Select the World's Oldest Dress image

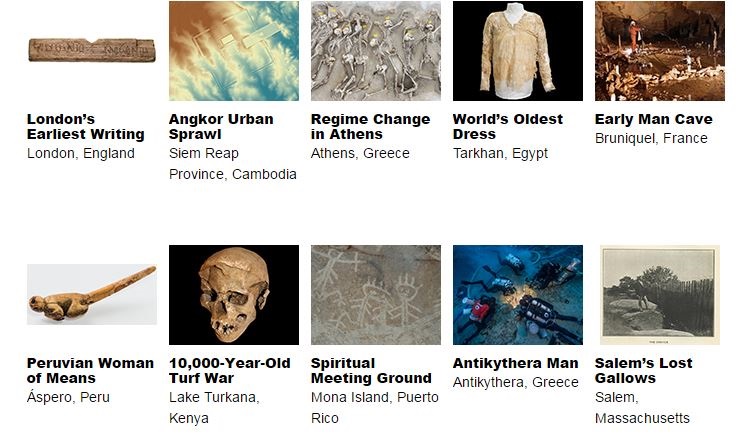tap(518, 51)
